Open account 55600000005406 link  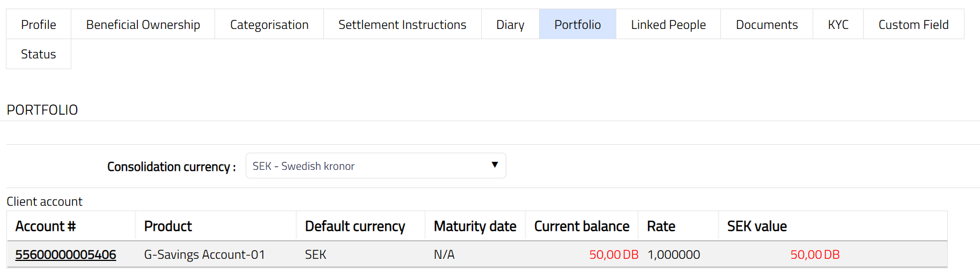(65, 254)
